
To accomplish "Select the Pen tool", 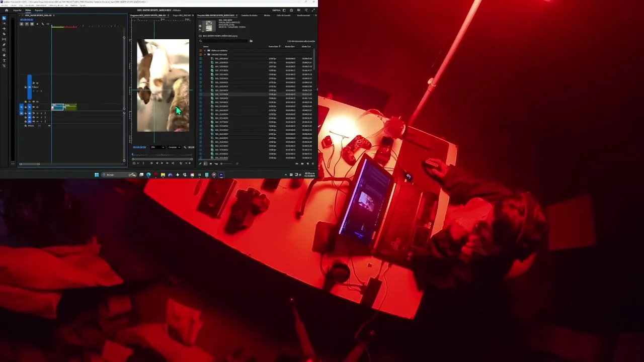I will coord(4,44).
